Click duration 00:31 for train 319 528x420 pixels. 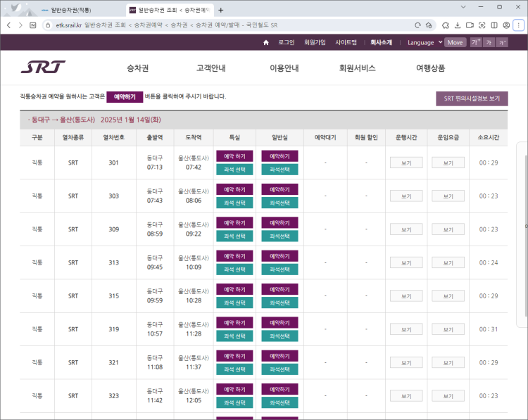(x=489, y=329)
